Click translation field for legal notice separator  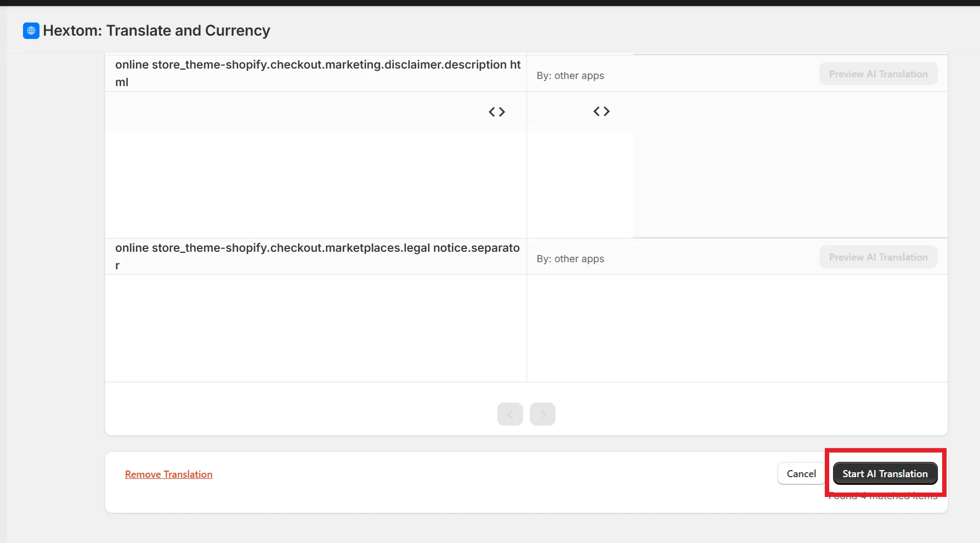tap(737, 328)
